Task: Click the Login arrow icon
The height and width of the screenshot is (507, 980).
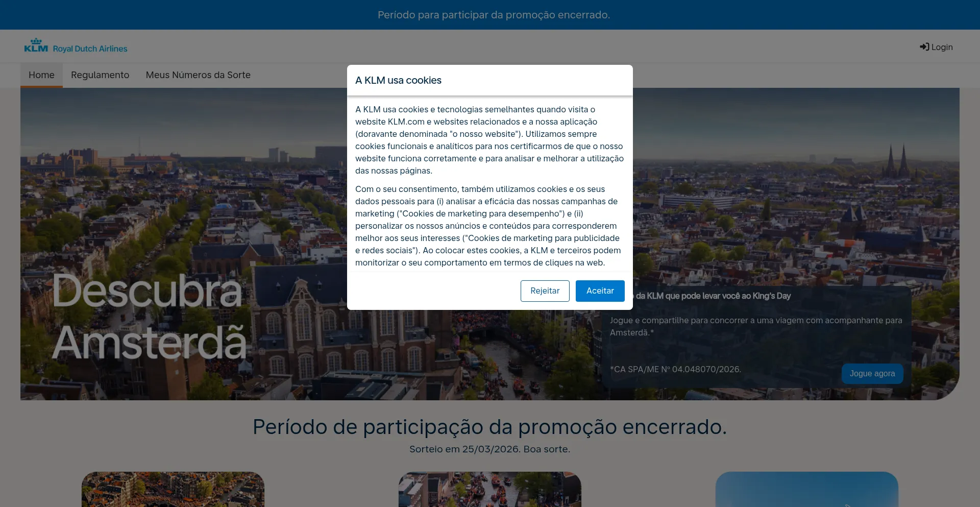Action: [x=924, y=47]
